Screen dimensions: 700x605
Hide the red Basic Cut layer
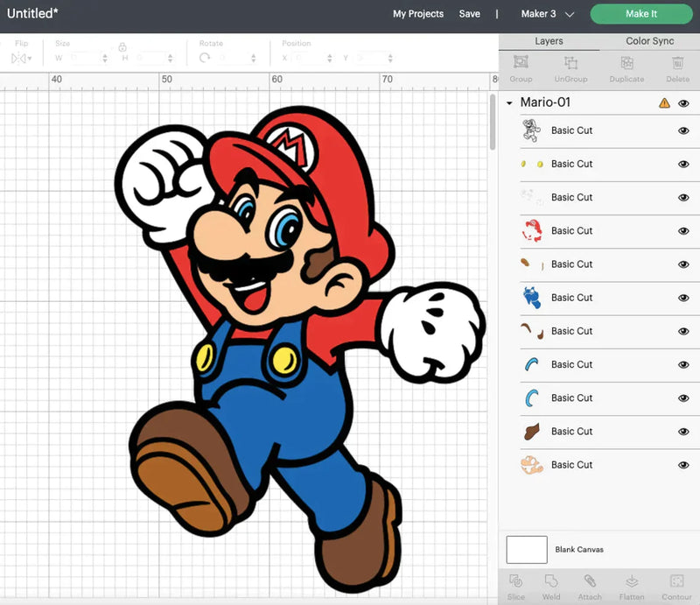click(x=683, y=231)
